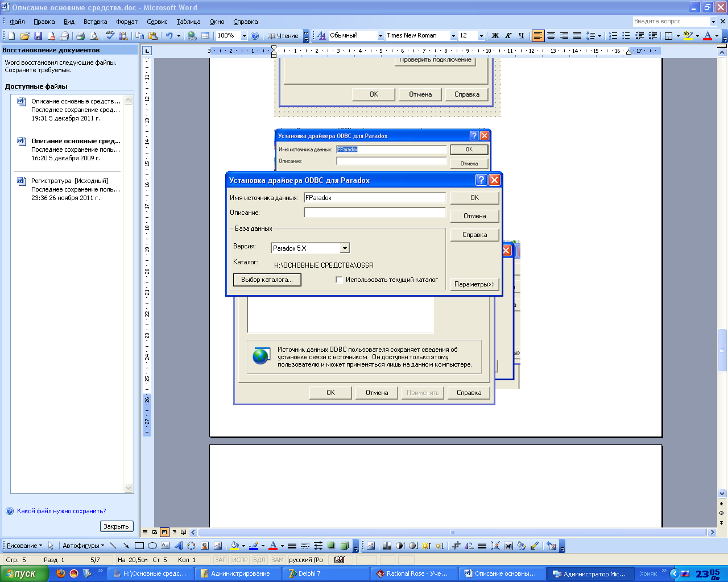This screenshot has width=728, height=582.
Task: Apply the yellow highlight color
Action: [x=688, y=36]
